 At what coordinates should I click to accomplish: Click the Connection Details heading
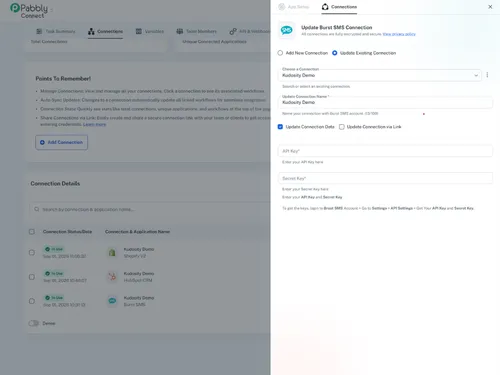pyautogui.click(x=55, y=184)
